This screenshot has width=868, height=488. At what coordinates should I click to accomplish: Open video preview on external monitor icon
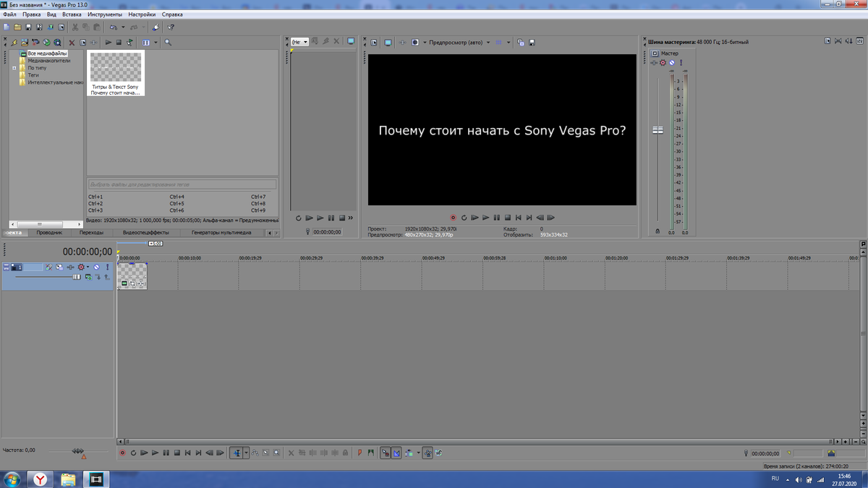[x=388, y=43]
